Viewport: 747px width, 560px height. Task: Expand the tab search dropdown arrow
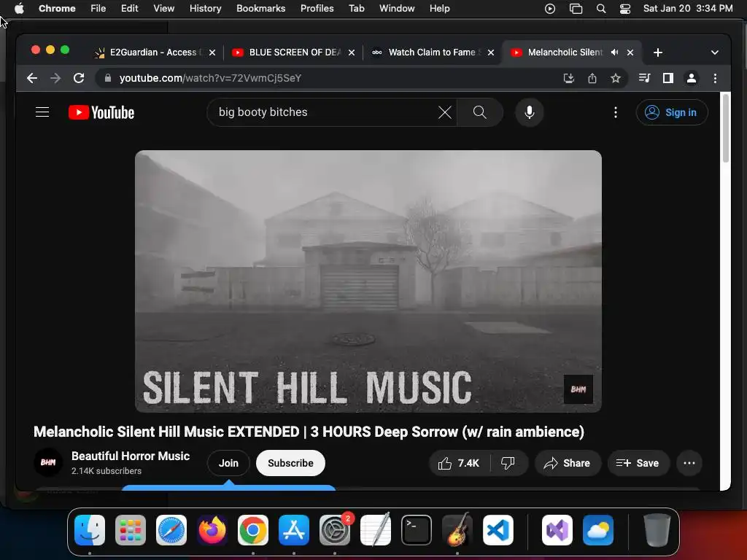point(715,52)
